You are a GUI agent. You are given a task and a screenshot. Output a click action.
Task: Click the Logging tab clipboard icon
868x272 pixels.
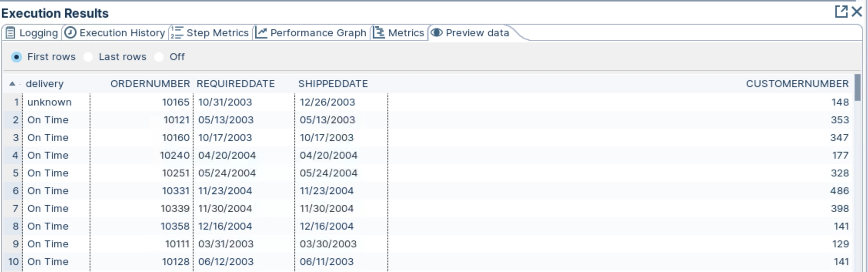(x=10, y=33)
